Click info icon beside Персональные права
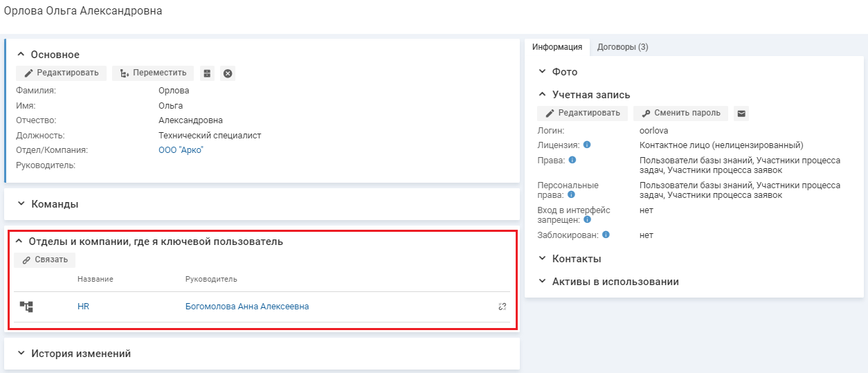 pos(571,195)
